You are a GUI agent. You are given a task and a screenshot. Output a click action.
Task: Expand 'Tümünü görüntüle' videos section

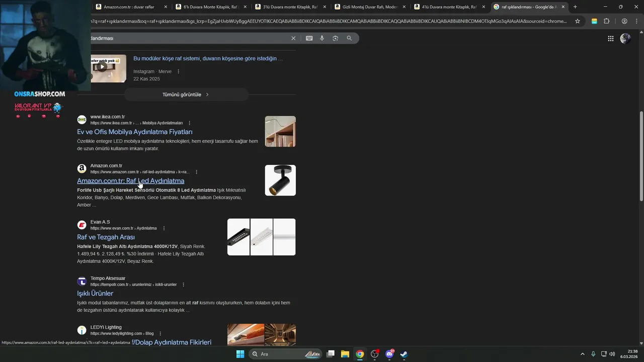click(x=186, y=95)
